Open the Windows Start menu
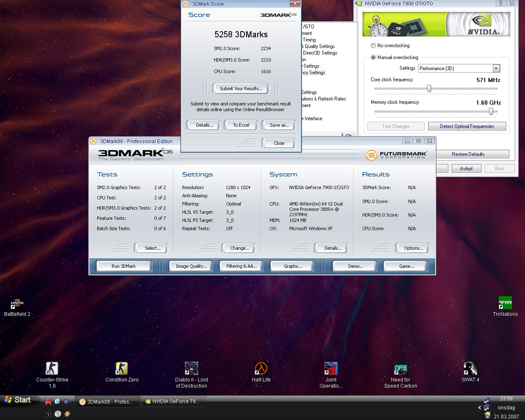The width and height of the screenshot is (525, 420). [20, 400]
